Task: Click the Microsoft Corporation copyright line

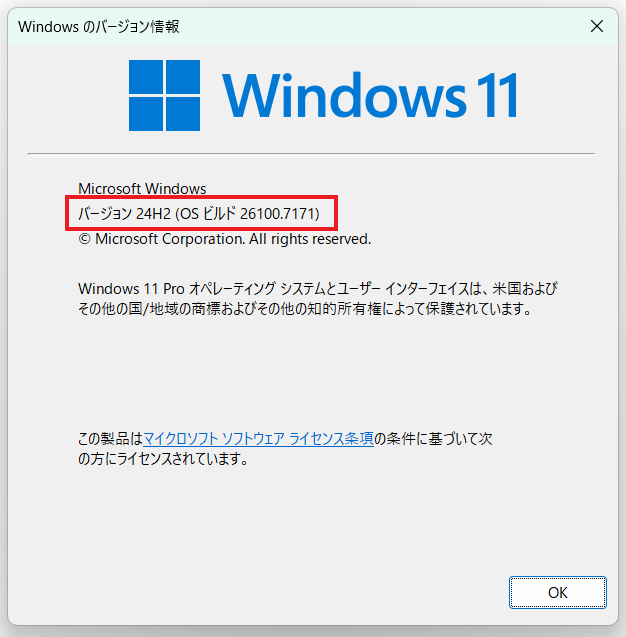Action: click(x=224, y=239)
